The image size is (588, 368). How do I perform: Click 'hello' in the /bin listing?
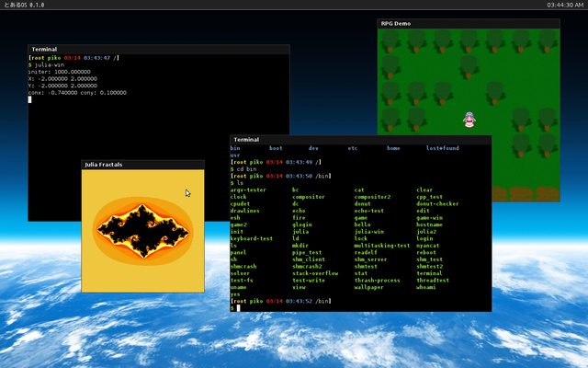[363, 224]
